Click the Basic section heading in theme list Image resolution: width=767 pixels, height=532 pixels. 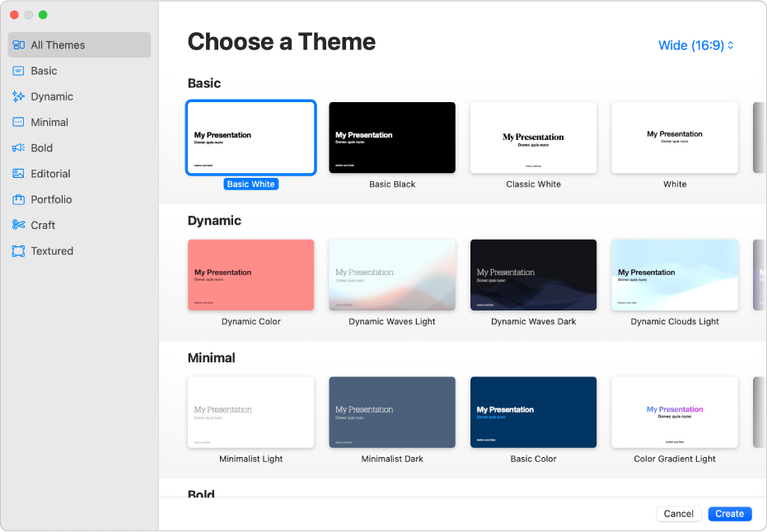[x=204, y=83]
